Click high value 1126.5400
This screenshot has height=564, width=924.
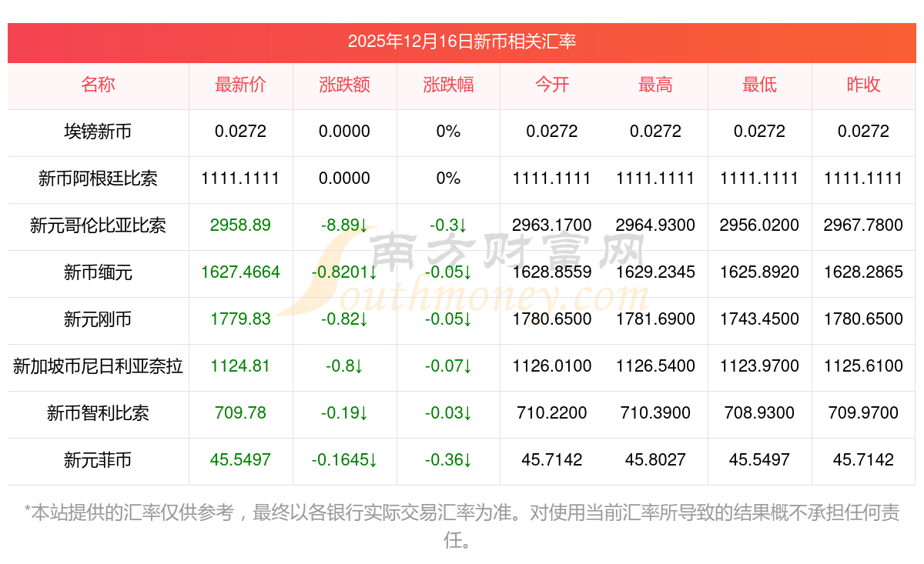click(x=655, y=366)
